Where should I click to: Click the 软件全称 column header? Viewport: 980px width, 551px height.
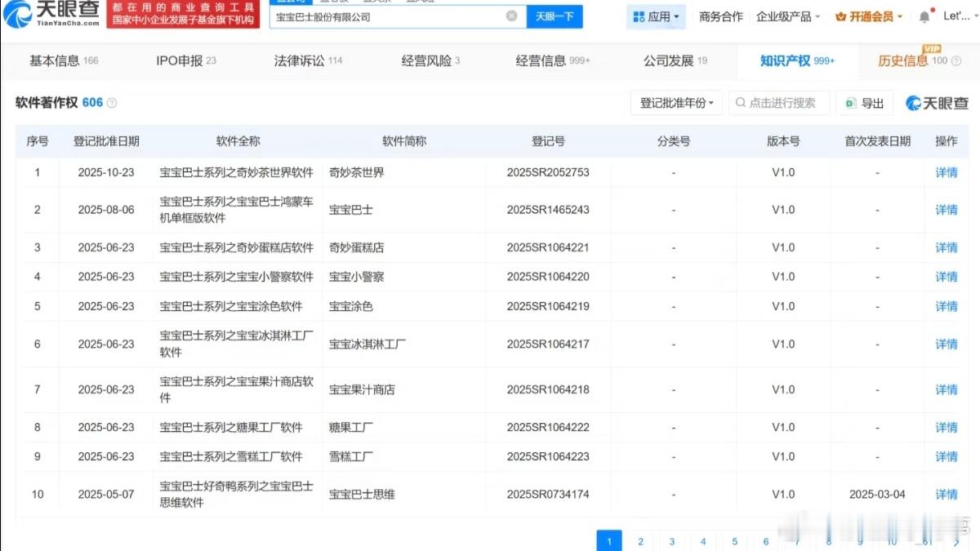[x=238, y=141]
